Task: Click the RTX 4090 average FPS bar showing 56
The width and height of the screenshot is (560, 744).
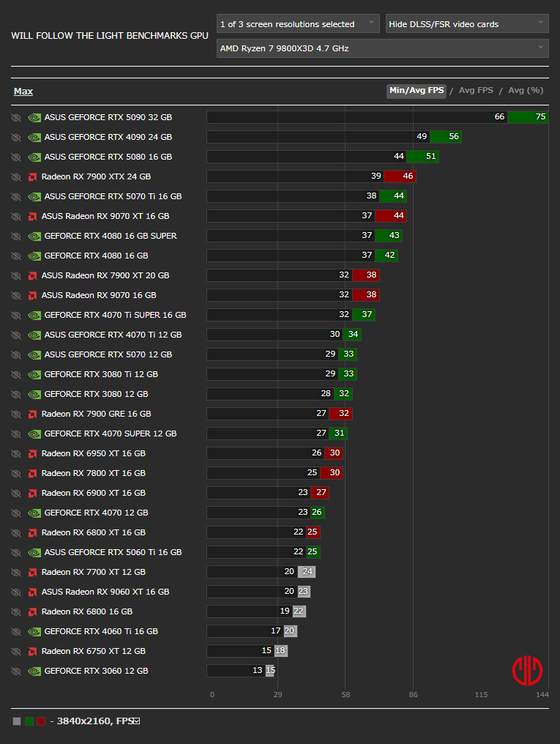Action: tap(446, 137)
